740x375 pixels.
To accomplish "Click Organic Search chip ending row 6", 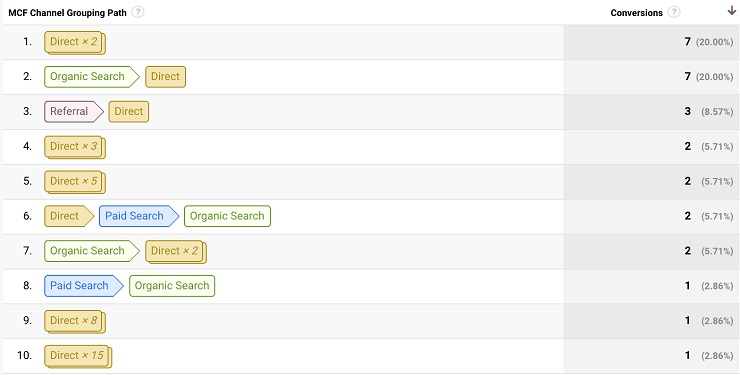I will tap(227, 216).
